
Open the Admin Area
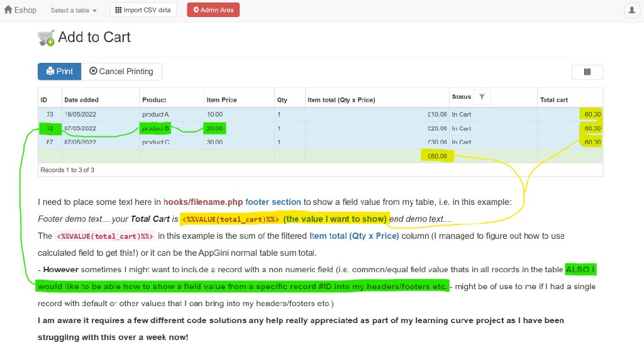[x=213, y=10]
